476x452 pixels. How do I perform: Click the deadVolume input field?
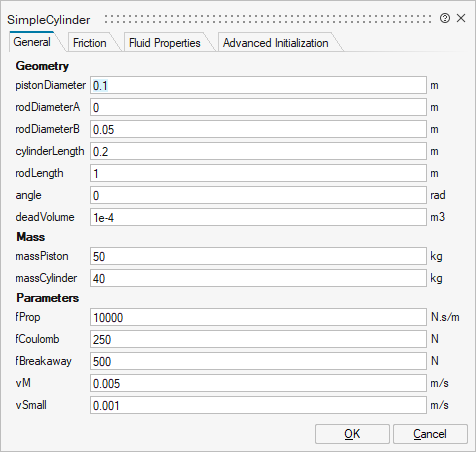coord(258,217)
